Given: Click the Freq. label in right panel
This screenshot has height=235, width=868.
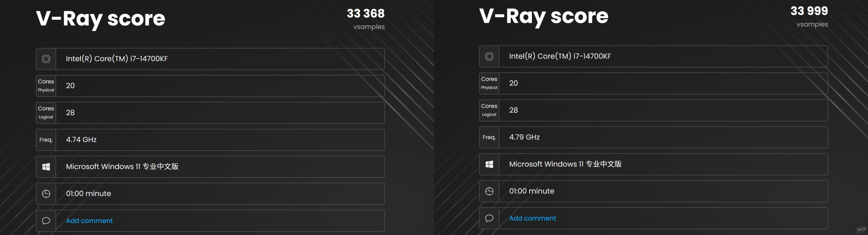Looking at the screenshot, I should click(x=489, y=137).
